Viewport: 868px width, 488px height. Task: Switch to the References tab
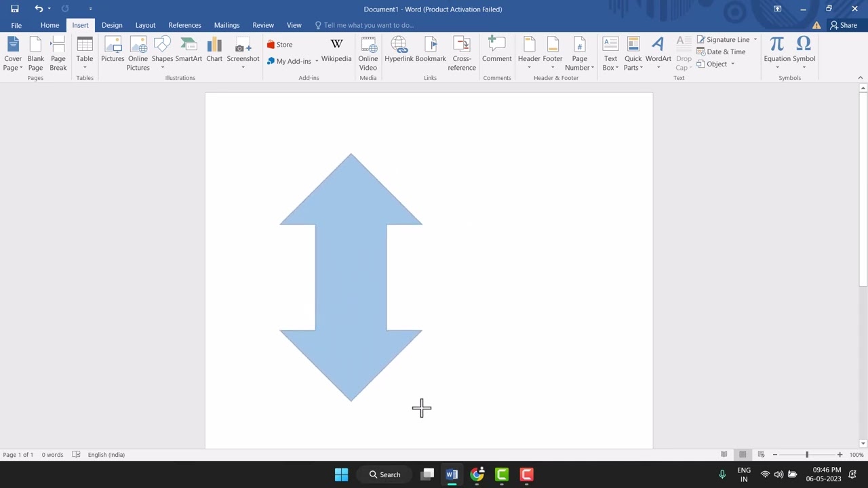click(184, 25)
